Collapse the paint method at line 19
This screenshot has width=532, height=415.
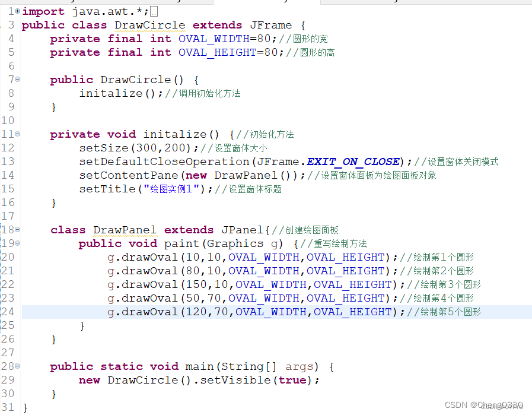coord(18,243)
